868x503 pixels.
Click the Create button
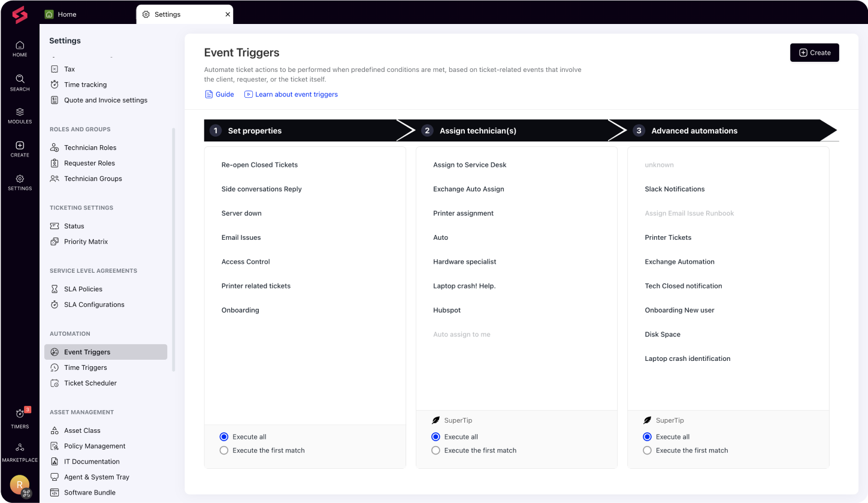click(x=814, y=52)
